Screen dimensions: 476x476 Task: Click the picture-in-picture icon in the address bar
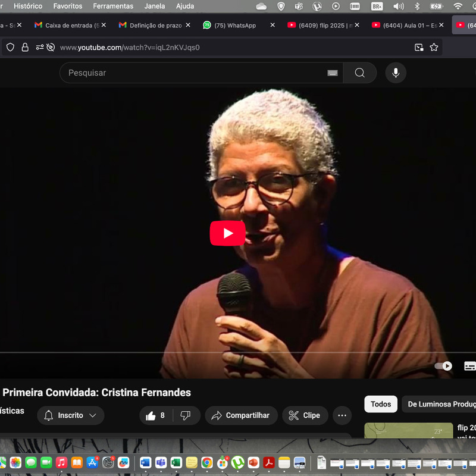click(x=419, y=47)
